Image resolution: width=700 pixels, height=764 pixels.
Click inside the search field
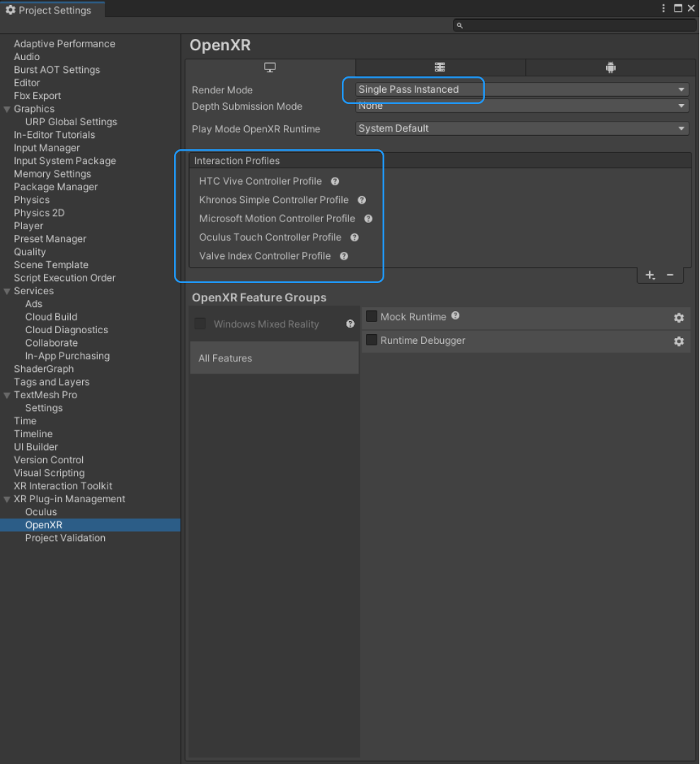pyautogui.click(x=573, y=24)
